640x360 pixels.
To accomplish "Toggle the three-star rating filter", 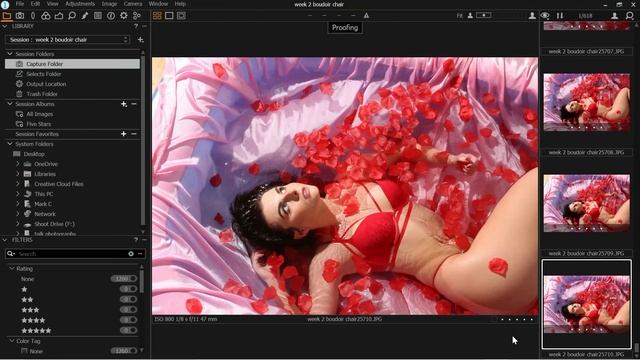I will click(128, 310).
